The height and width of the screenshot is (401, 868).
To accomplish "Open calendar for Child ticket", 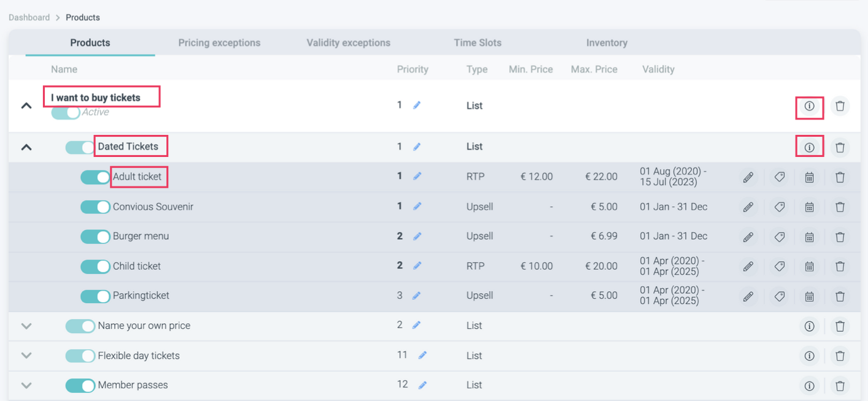I will click(x=809, y=267).
